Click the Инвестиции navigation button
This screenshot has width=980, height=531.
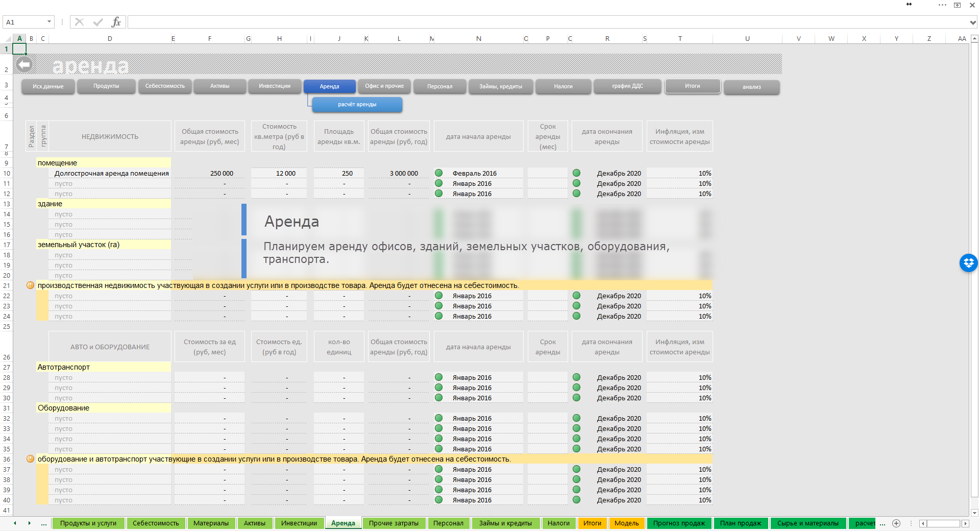(x=275, y=86)
